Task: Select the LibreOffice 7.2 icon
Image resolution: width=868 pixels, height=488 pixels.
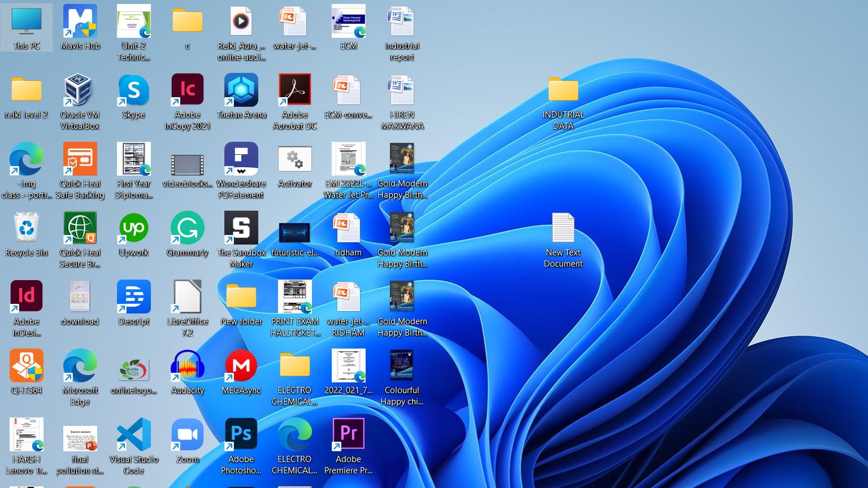Action: tap(187, 298)
